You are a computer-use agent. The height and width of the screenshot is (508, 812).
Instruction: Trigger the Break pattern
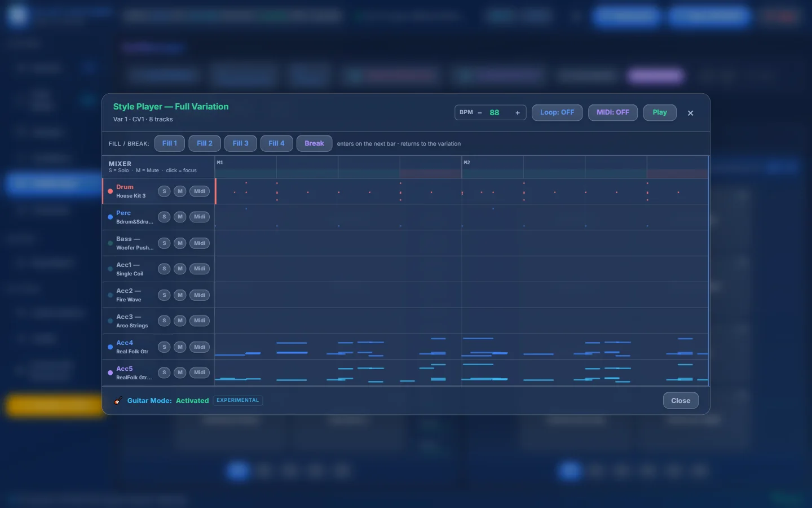click(314, 143)
